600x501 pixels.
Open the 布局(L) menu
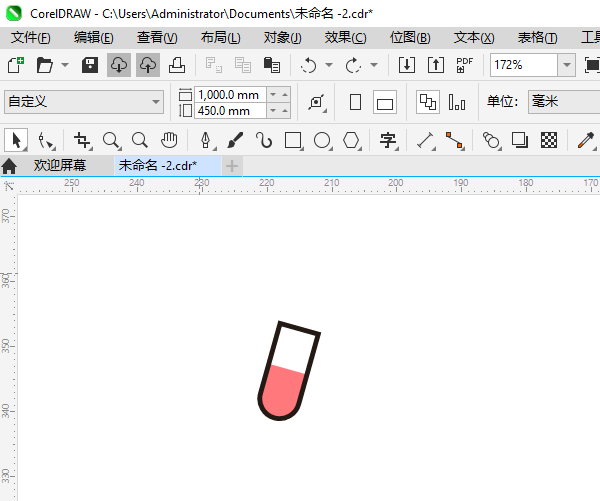coord(220,38)
